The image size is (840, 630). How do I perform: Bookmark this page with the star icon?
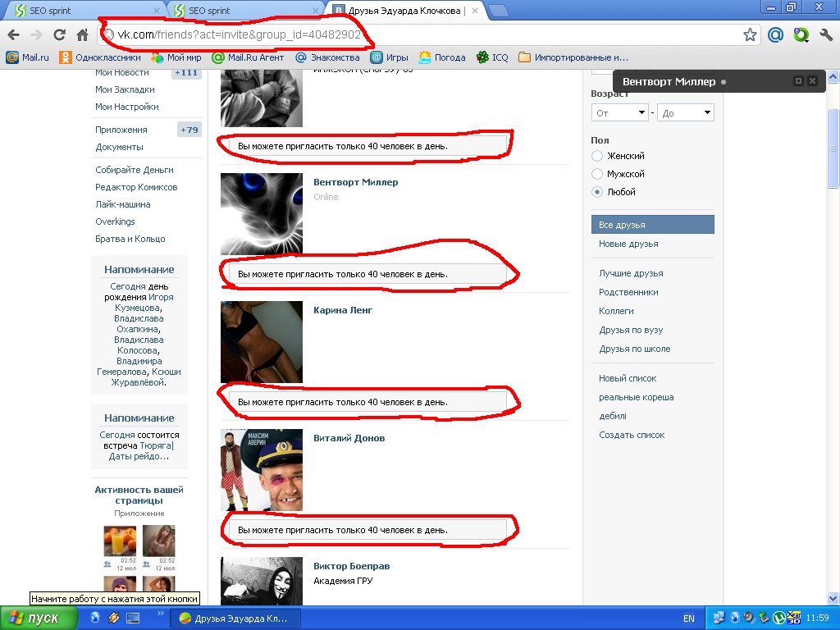pos(750,35)
